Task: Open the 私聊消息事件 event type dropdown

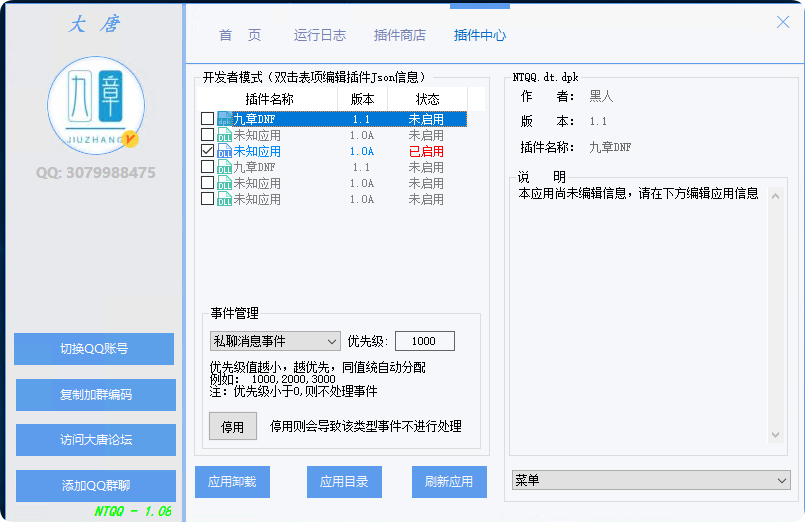Action: pyautogui.click(x=275, y=341)
